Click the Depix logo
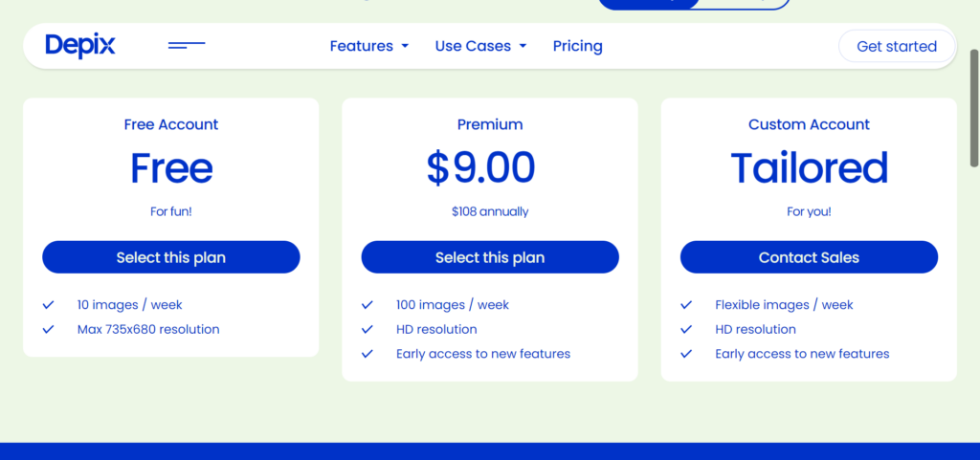 tap(79, 46)
